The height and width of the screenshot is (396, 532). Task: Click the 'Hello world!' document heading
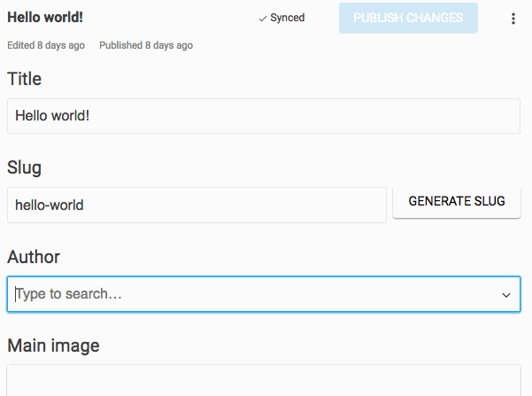pyautogui.click(x=46, y=18)
